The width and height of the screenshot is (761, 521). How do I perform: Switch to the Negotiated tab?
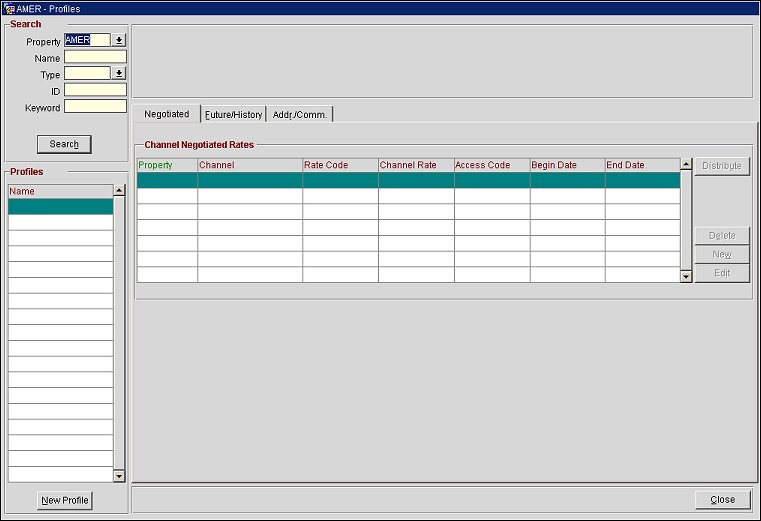click(166, 114)
